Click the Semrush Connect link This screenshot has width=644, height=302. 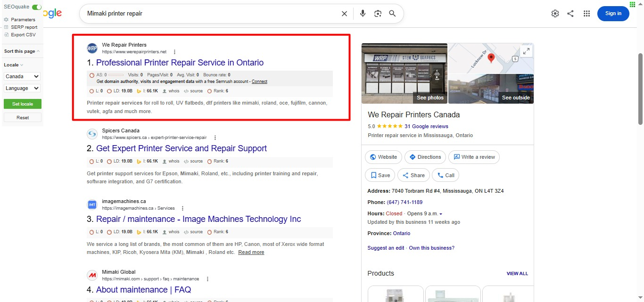pyautogui.click(x=259, y=82)
